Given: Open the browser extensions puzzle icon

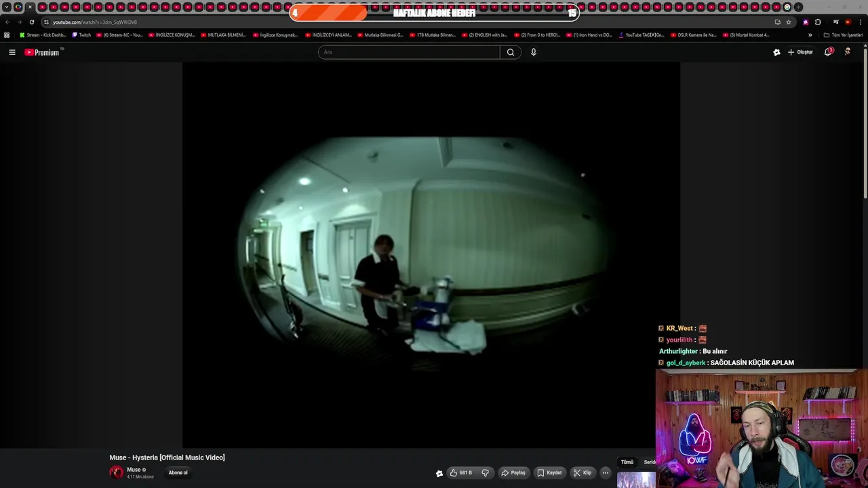Looking at the screenshot, I should tap(818, 22).
